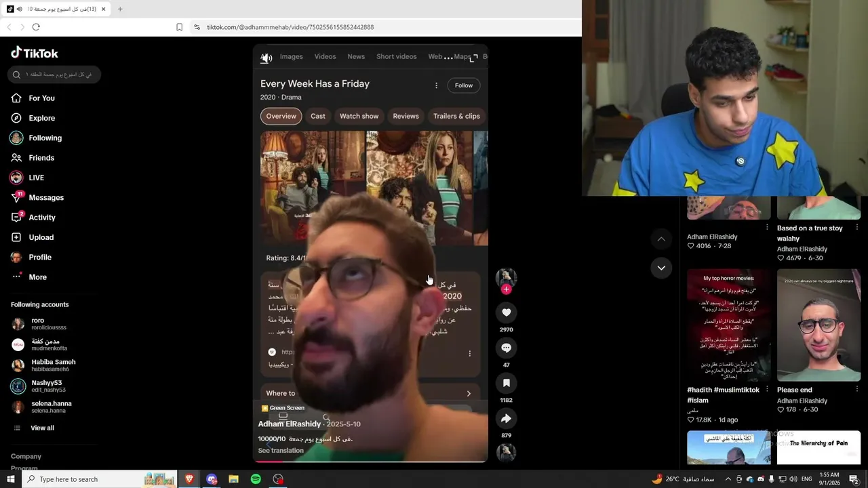This screenshot has height=488, width=868.
Task: Go to the next video arrow
Action: point(661,268)
